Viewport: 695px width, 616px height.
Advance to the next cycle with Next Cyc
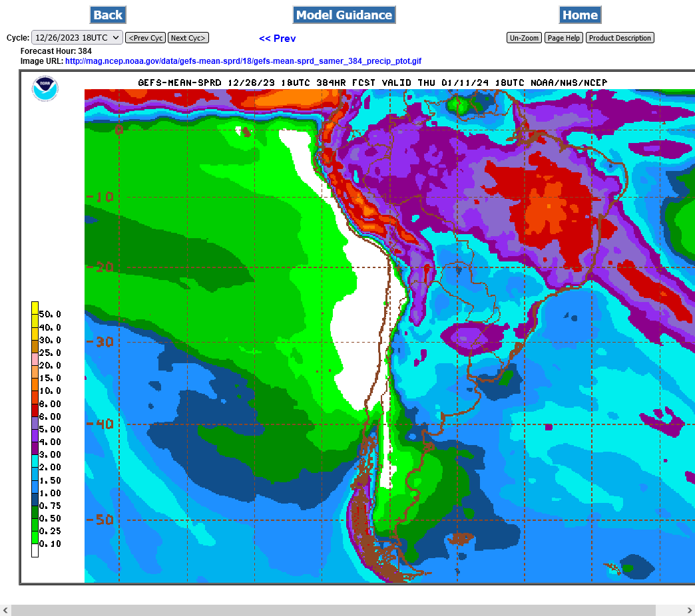(188, 38)
